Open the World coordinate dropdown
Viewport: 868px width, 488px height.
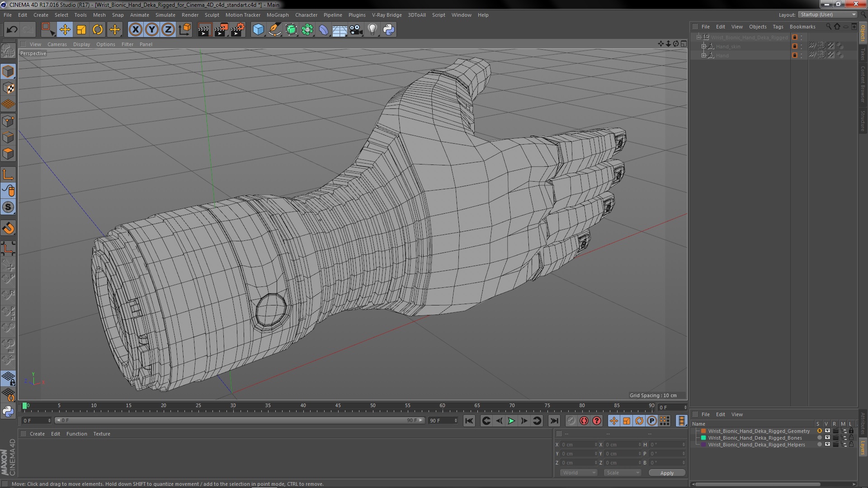(x=579, y=473)
